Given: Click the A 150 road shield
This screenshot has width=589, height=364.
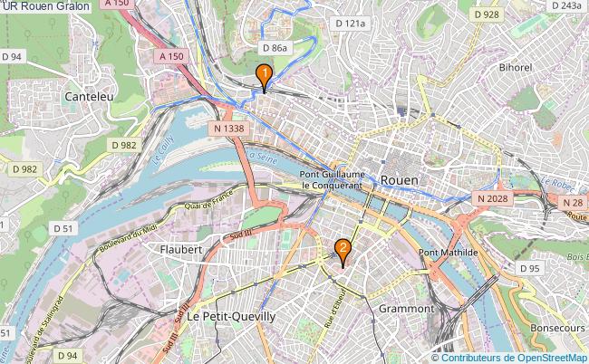Looking at the screenshot, I should (171, 56).
